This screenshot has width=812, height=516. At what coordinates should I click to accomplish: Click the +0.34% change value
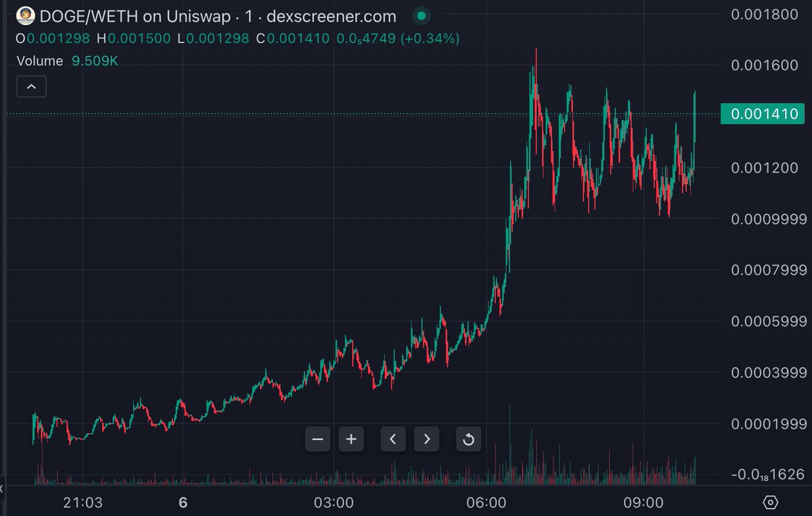click(x=430, y=39)
